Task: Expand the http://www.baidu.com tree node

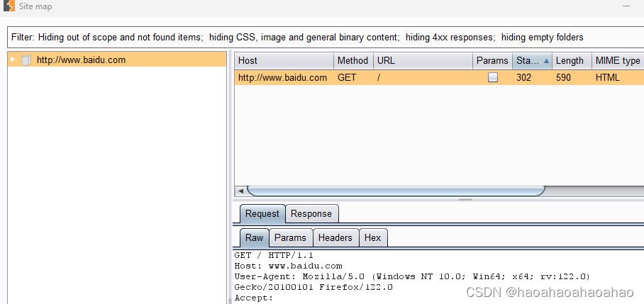Action: (x=13, y=60)
